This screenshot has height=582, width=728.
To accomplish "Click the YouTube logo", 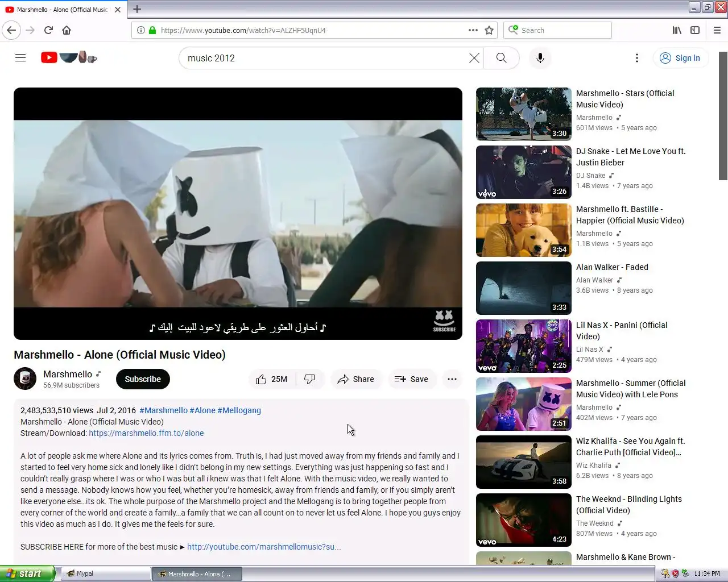I will pyautogui.click(x=69, y=57).
